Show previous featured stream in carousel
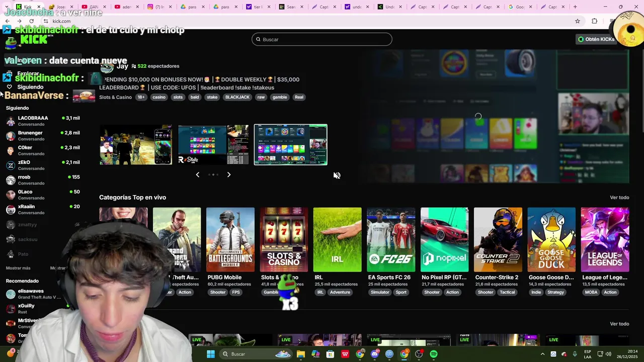Screen dimensions: 644x362 pos(197,174)
